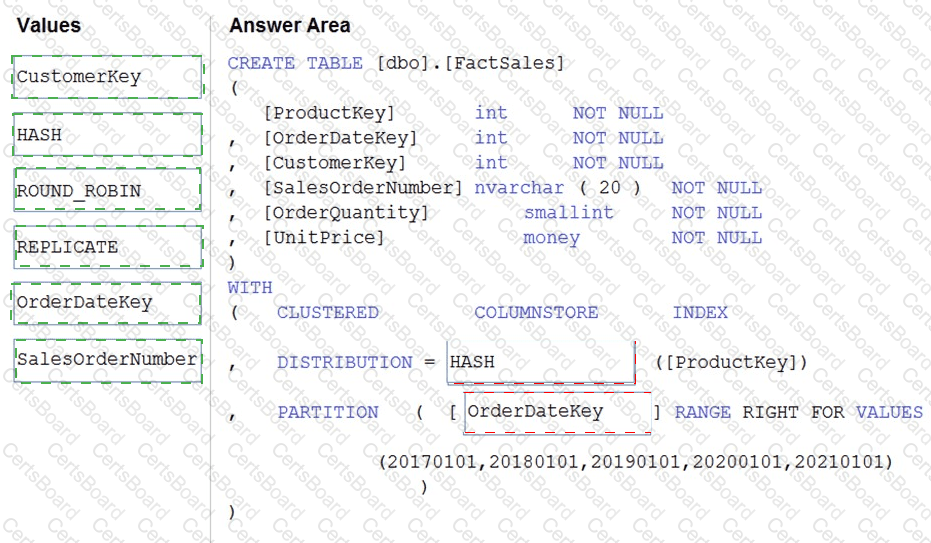The height and width of the screenshot is (543, 931).
Task: Click the [SalesOrderNumber] column name
Action: [363, 188]
